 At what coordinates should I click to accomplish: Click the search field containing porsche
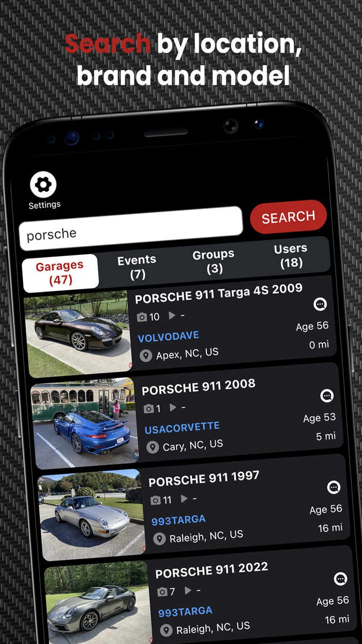coord(131,229)
